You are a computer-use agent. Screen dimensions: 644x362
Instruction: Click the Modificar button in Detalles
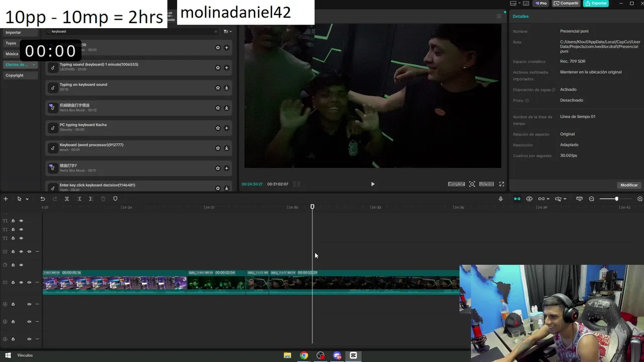pyautogui.click(x=629, y=185)
